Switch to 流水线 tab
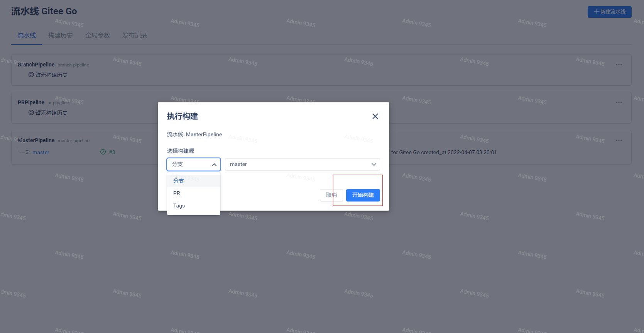Screen dimensions: 644x333 pos(27,35)
